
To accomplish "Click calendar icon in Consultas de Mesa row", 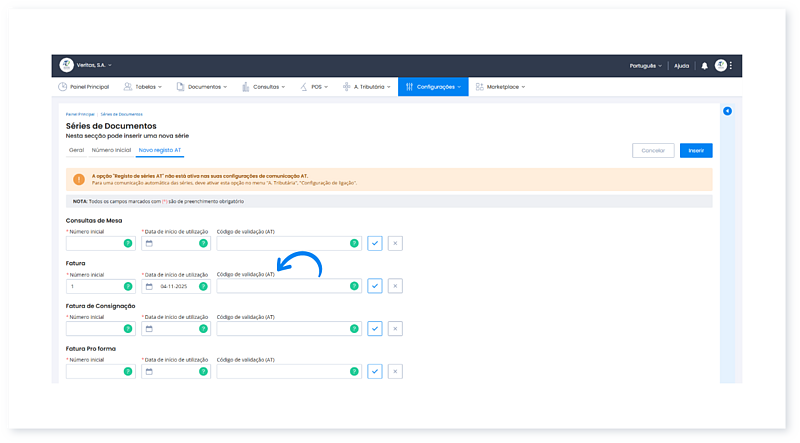I will click(x=149, y=243).
